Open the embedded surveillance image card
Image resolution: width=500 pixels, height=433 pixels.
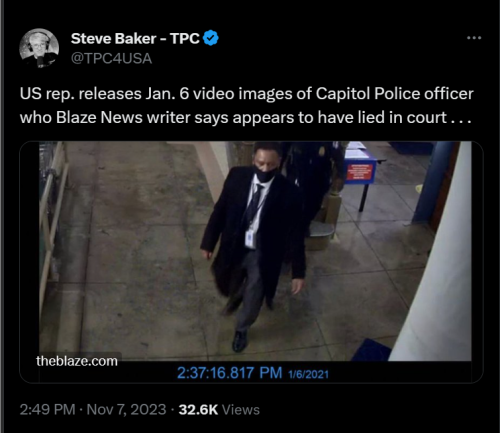pyautogui.click(x=251, y=262)
